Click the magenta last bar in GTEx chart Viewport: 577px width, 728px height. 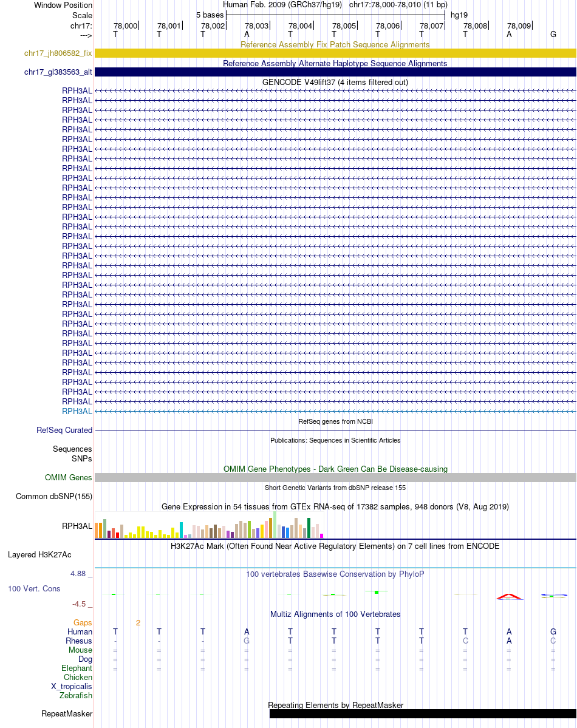pyautogui.click(x=321, y=536)
